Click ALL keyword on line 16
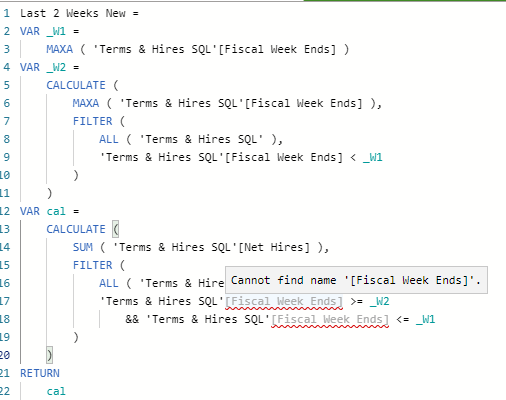 click(x=109, y=283)
